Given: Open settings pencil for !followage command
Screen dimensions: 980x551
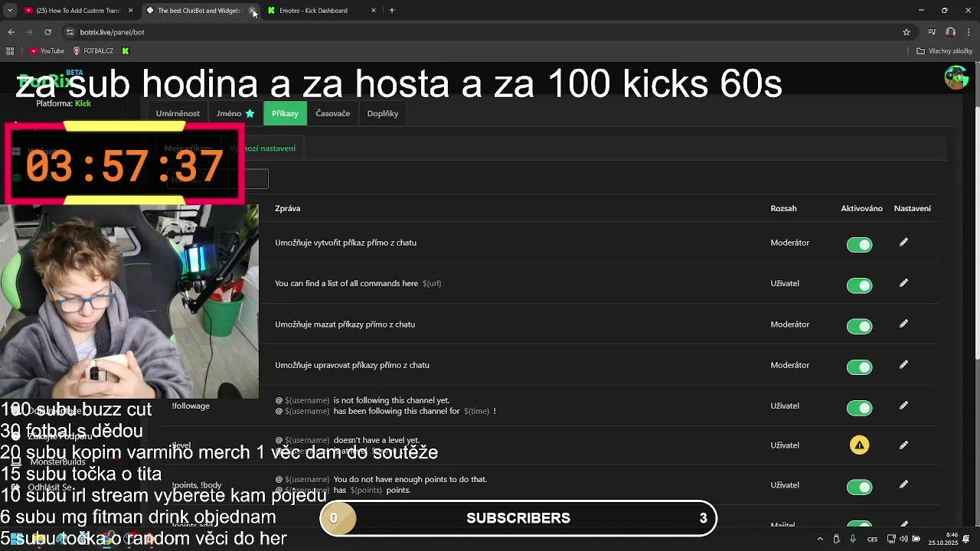Looking at the screenshot, I should [x=903, y=406].
